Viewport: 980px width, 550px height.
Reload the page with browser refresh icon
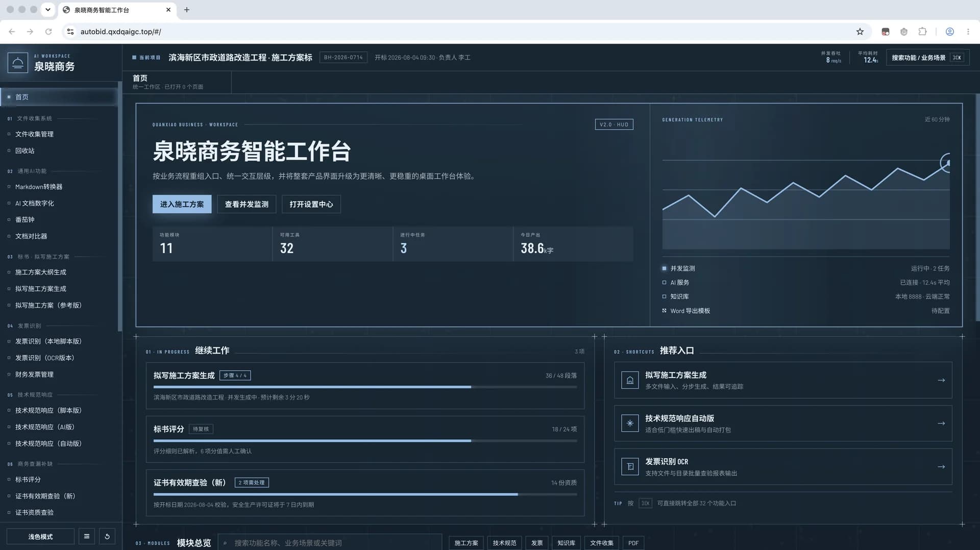point(48,32)
